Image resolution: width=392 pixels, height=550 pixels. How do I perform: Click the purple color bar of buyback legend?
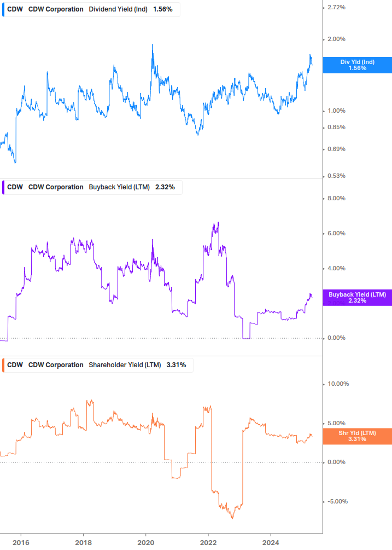tap(3, 187)
